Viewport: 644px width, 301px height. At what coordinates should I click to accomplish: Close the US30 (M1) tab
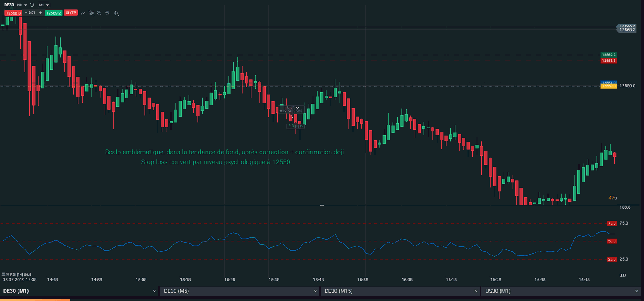coord(637,291)
